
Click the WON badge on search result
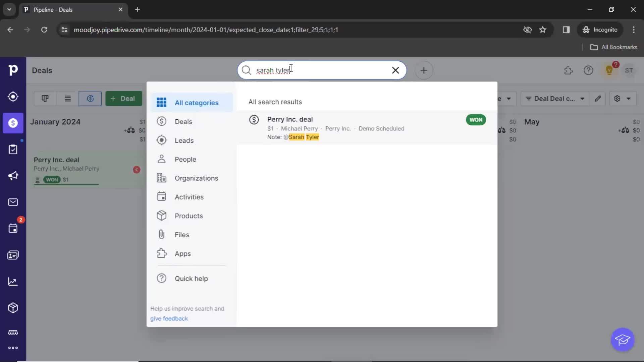[476, 120]
